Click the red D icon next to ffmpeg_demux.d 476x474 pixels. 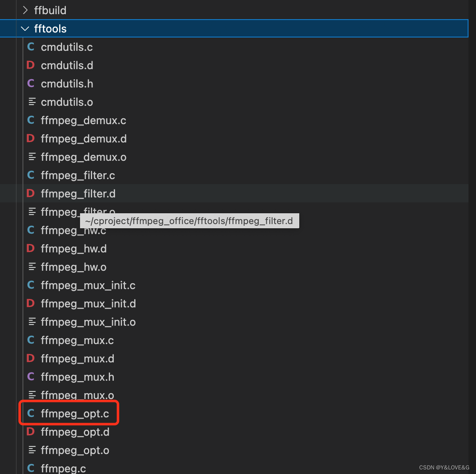[30, 138]
